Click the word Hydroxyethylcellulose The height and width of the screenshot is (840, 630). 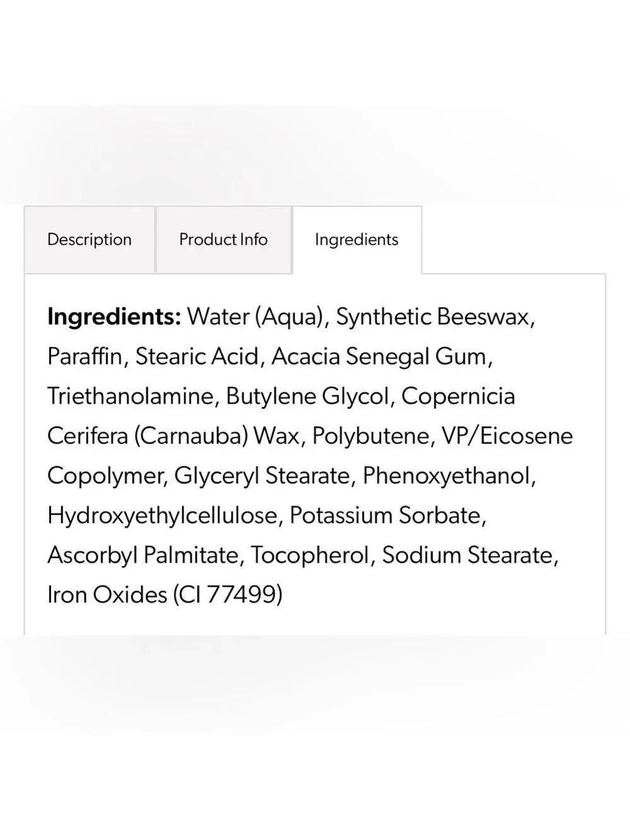(x=162, y=516)
